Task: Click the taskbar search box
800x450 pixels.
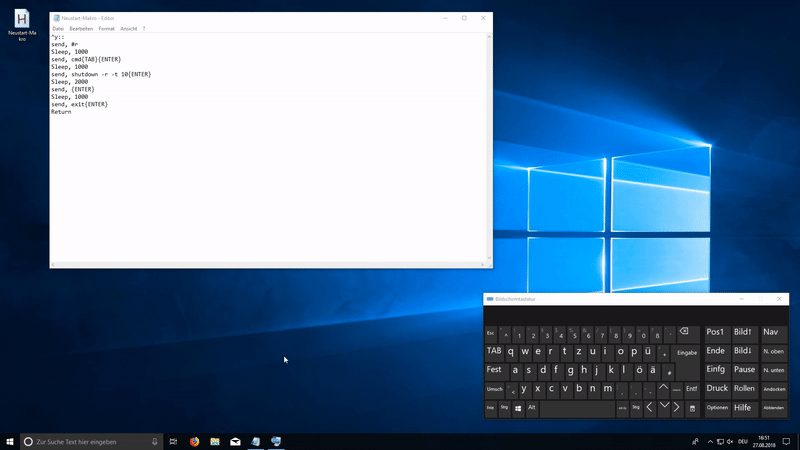Action: coord(92,442)
